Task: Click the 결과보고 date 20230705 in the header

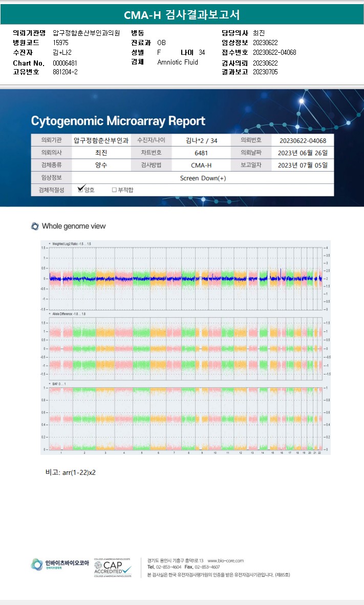Action: point(265,72)
